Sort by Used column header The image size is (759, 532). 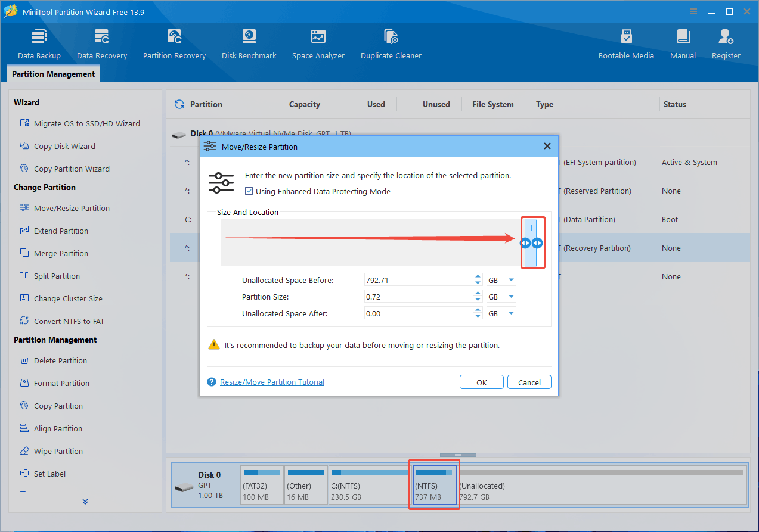coord(376,104)
